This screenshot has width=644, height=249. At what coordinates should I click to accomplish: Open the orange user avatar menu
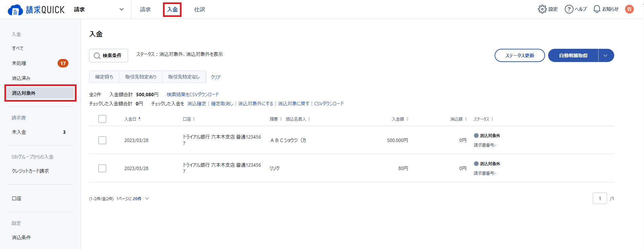[x=629, y=9]
